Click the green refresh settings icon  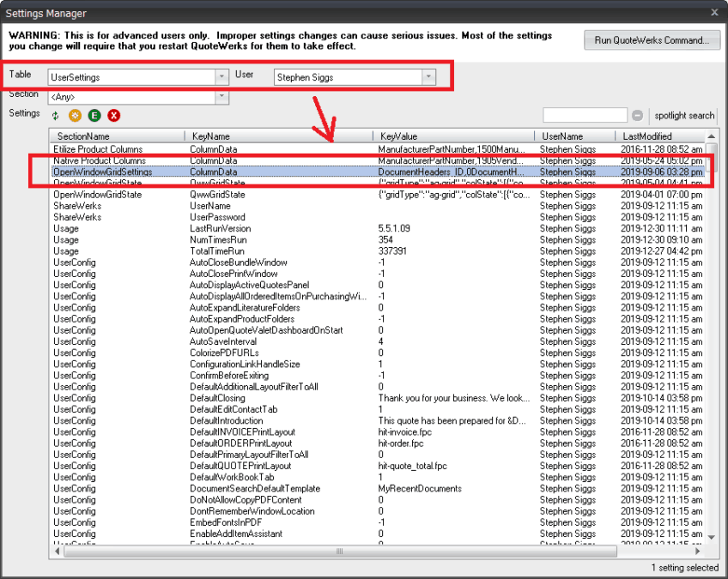pyautogui.click(x=55, y=115)
